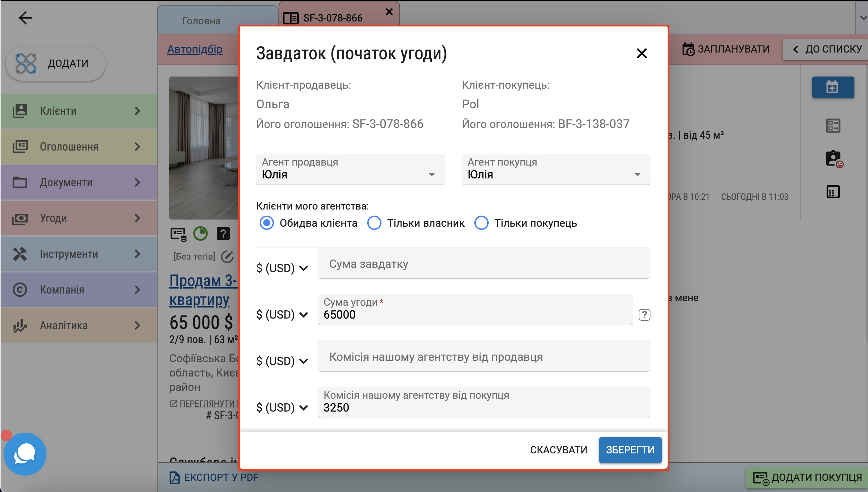Select the Тільки власник radio button
The image size is (868, 492).
374,223
